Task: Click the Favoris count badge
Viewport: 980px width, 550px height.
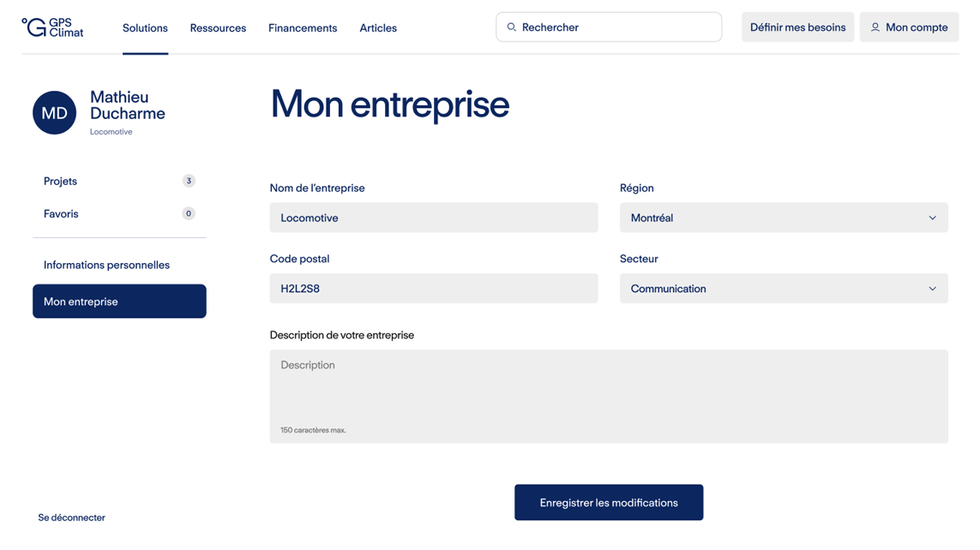Action: pyautogui.click(x=189, y=213)
